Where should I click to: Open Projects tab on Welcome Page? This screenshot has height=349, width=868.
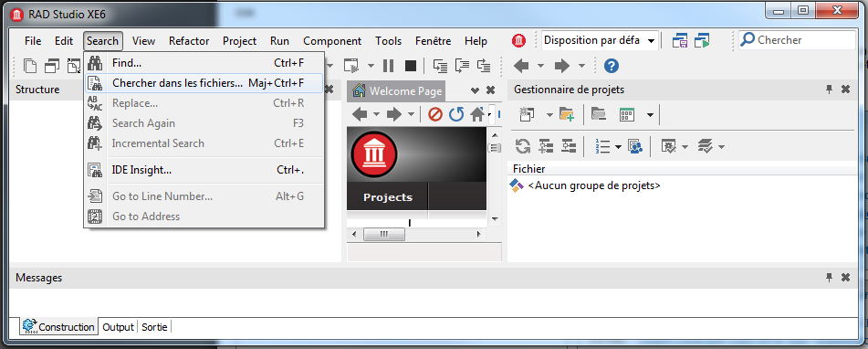click(x=388, y=197)
